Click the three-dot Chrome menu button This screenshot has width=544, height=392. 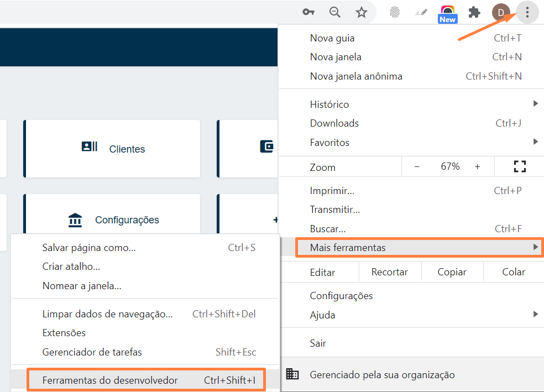pyautogui.click(x=527, y=13)
